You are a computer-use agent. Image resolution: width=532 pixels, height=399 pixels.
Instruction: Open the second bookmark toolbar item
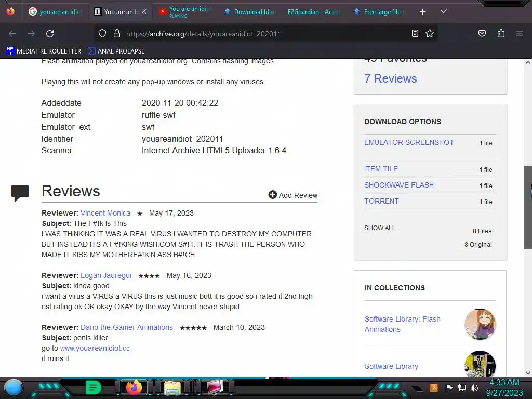[116, 51]
